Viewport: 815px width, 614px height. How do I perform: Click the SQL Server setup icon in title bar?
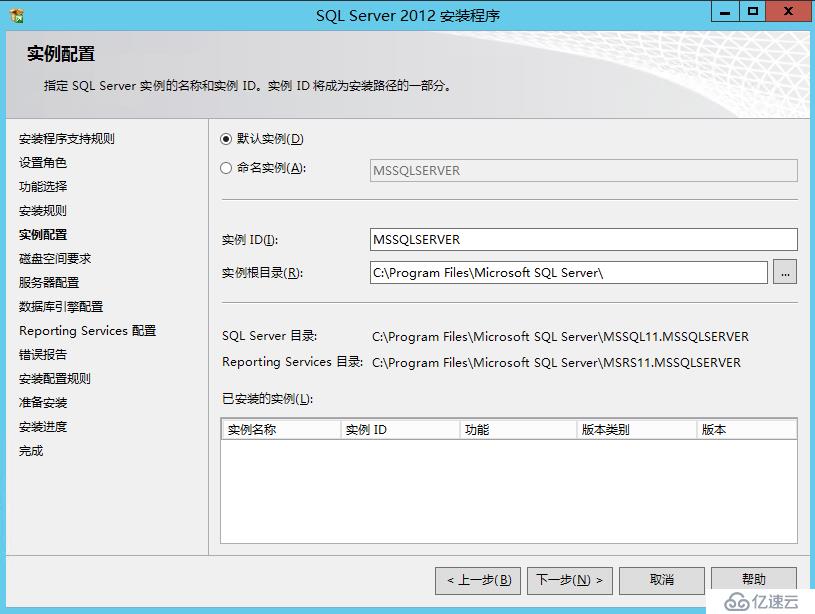click(17, 16)
